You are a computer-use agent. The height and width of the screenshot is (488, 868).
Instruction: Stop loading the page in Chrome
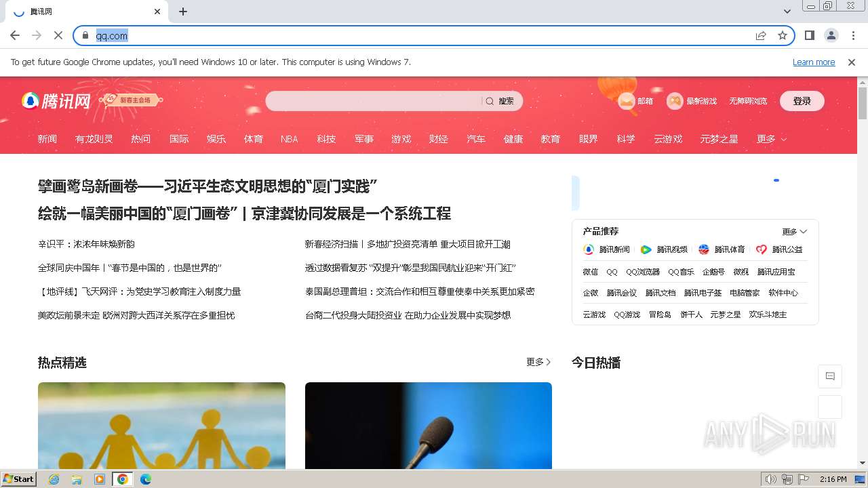(58, 35)
